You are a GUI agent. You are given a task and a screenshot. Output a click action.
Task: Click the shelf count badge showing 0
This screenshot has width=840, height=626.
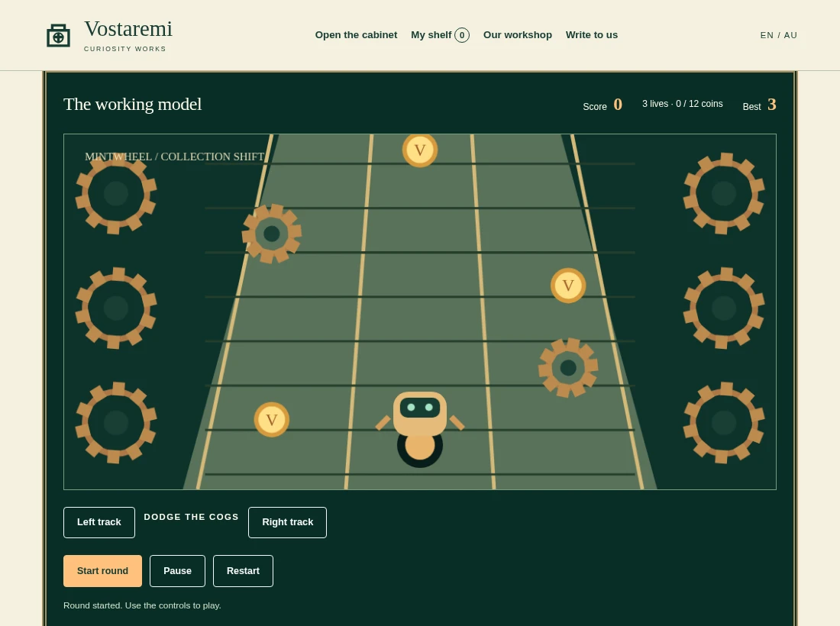click(462, 35)
